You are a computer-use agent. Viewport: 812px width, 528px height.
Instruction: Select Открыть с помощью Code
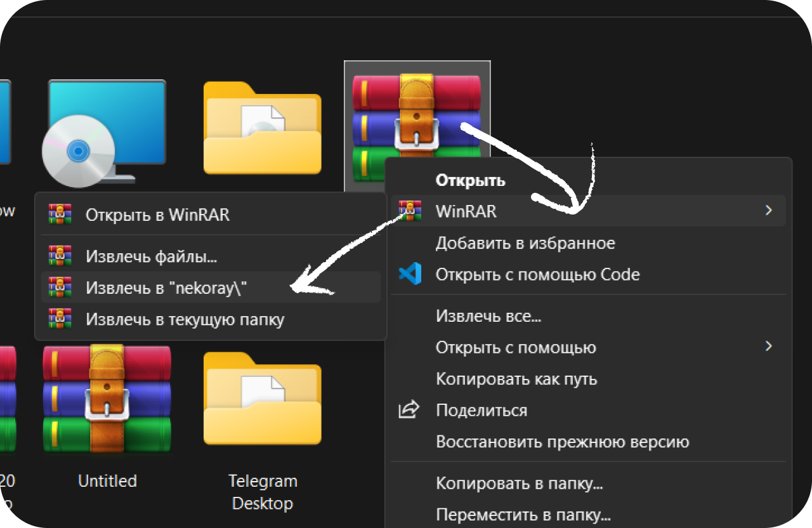(x=537, y=275)
